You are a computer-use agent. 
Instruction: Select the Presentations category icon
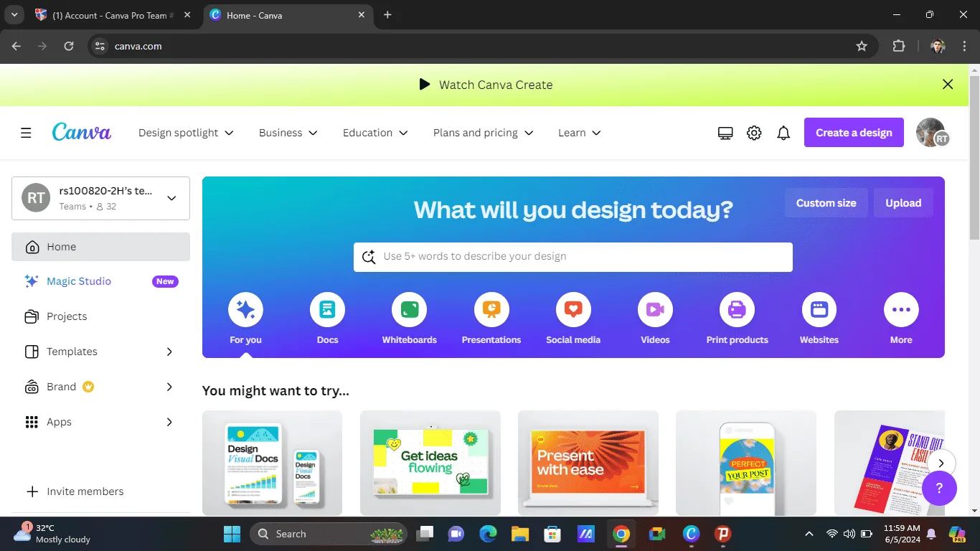pos(491,310)
